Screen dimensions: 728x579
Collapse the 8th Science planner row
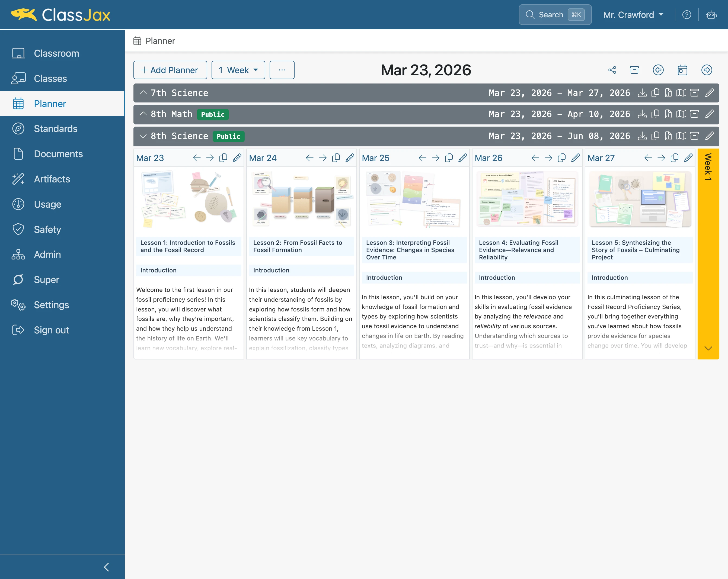(x=143, y=136)
